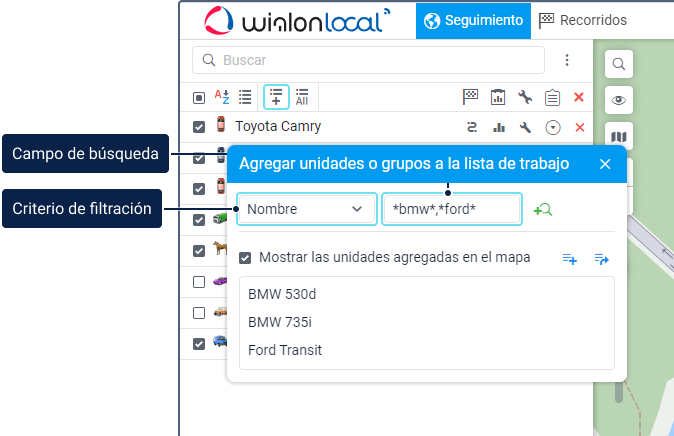This screenshot has width=674, height=436.
Task: Click the add All units icon
Action: click(302, 97)
